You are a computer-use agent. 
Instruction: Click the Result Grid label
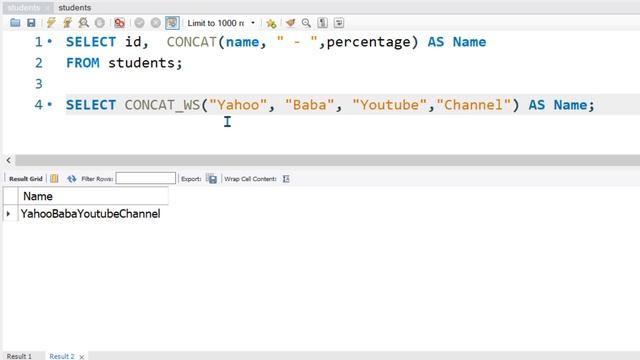(x=26, y=179)
